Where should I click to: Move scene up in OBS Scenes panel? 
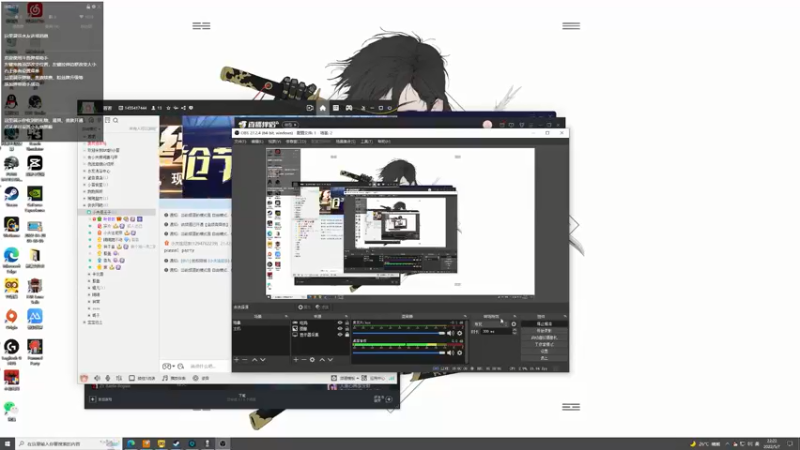pos(255,360)
